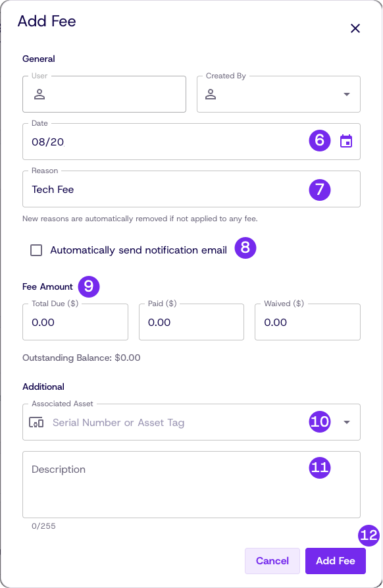
Task: Click the person icon in User field
Action: click(x=39, y=94)
